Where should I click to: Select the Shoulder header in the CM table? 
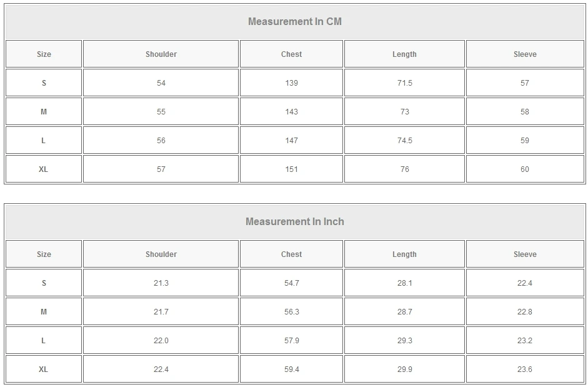pyautogui.click(x=161, y=54)
